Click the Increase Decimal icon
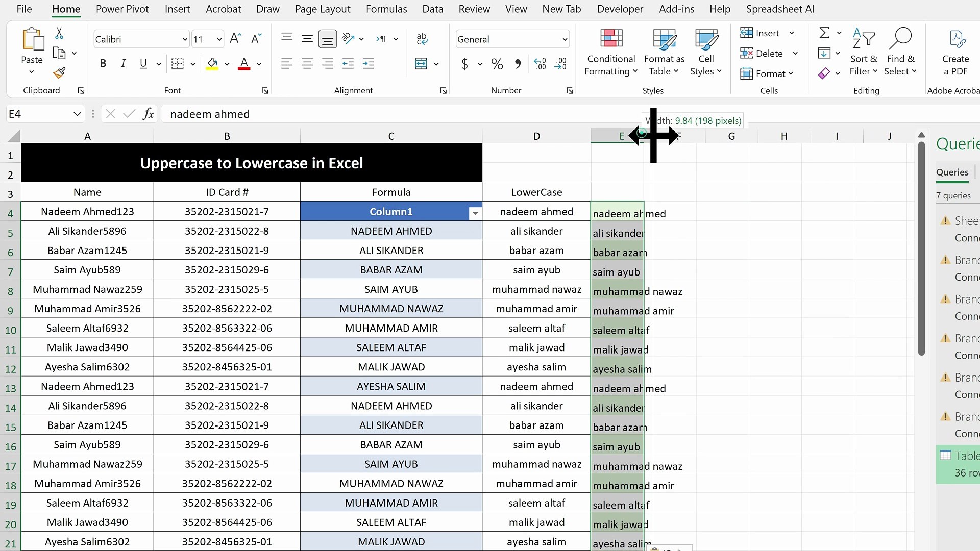Viewport: 980px width, 551px height. click(540, 64)
